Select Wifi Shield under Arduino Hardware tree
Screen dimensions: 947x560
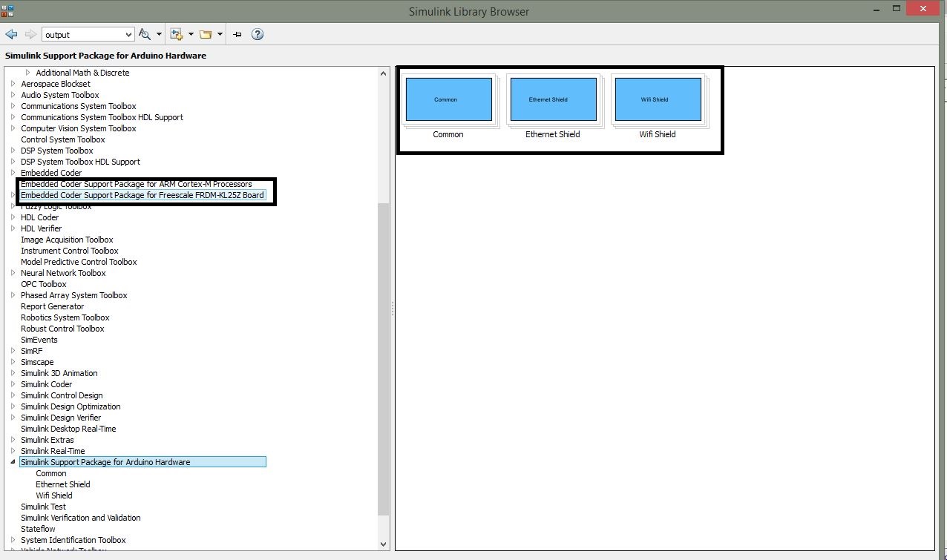[54, 495]
